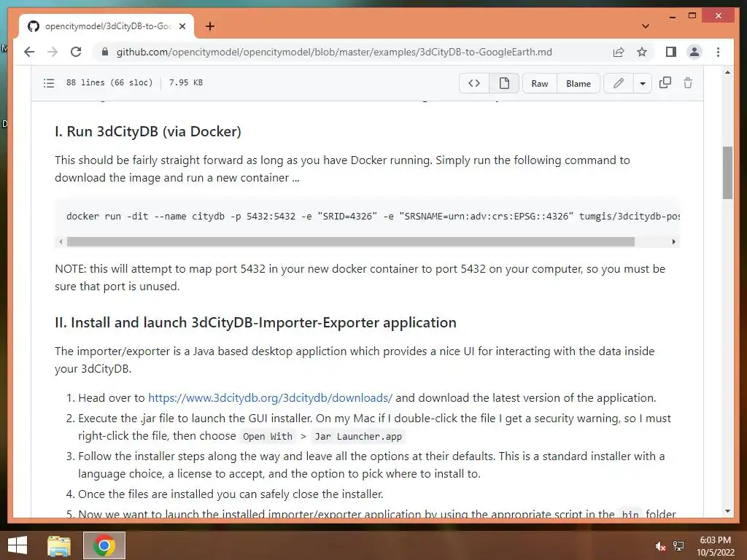Select the opencitymodel browser tab
The height and width of the screenshot is (560, 747).
107,26
